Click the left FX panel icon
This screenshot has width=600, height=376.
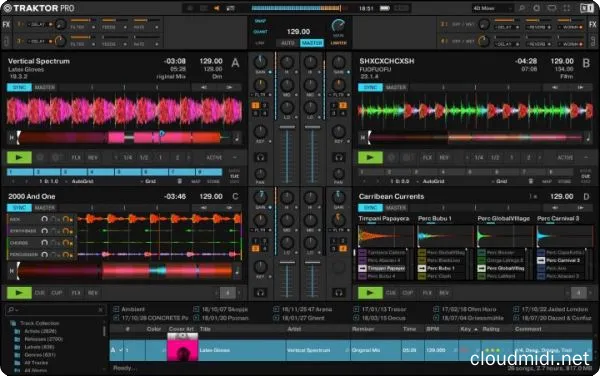(x=6, y=24)
